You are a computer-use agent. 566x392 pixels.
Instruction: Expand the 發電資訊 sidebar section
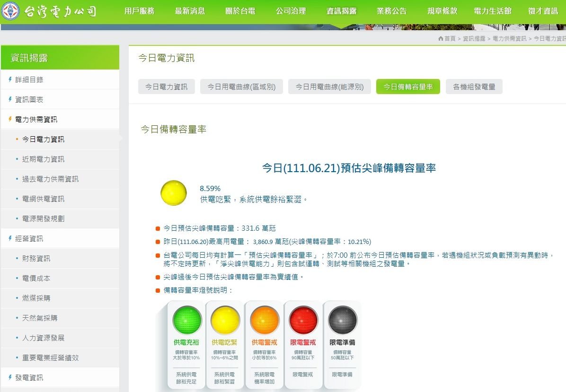60,377
